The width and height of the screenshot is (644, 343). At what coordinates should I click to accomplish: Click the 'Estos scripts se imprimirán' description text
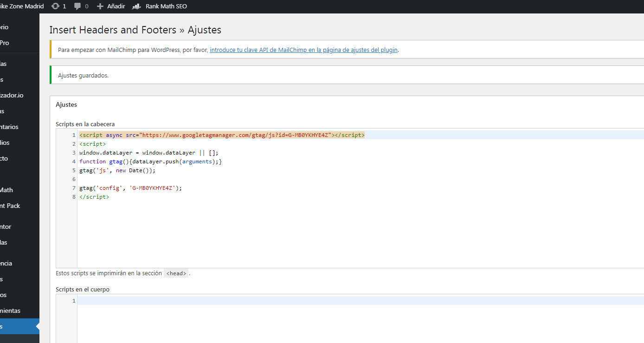109,273
